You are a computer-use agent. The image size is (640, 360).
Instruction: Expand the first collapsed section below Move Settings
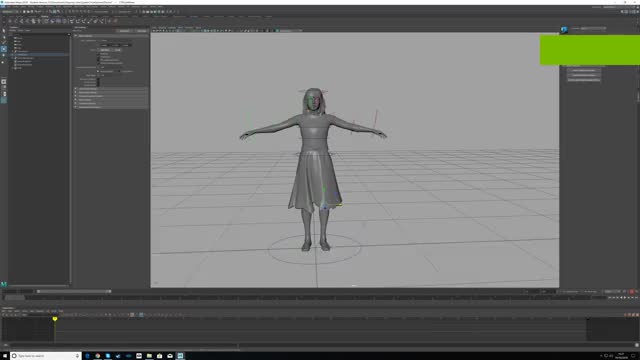coord(111,89)
